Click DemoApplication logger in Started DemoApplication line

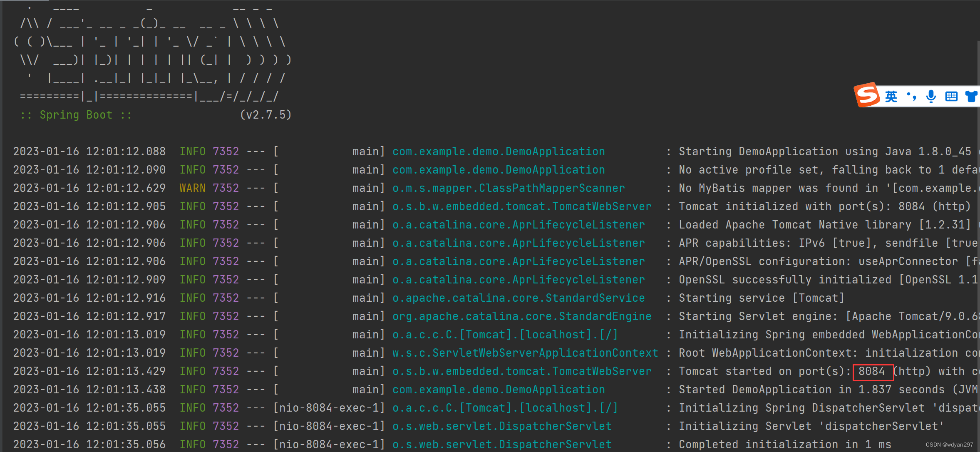(x=499, y=390)
